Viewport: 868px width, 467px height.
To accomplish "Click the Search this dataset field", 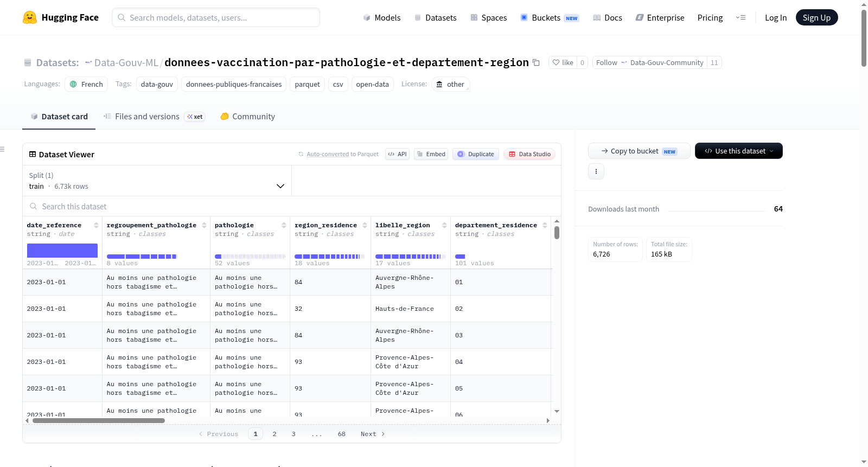I will [x=292, y=207].
